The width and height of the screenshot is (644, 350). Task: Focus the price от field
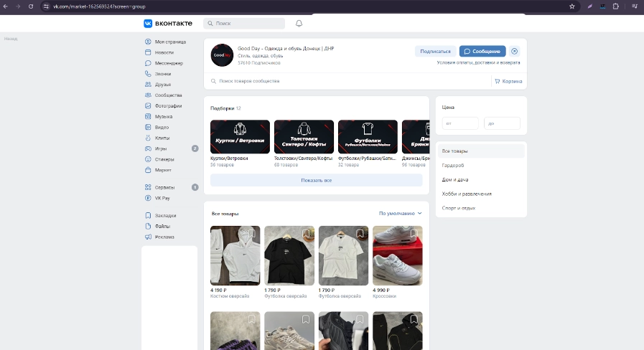(460, 123)
